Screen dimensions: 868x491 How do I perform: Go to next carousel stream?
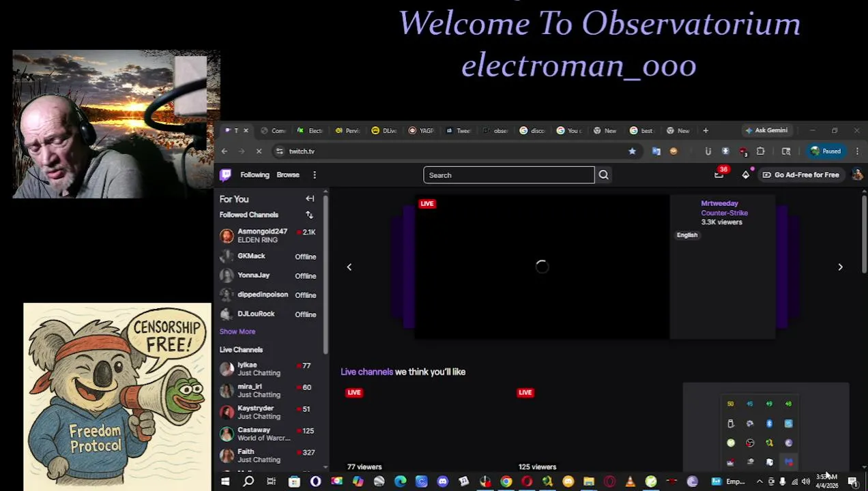coord(840,267)
